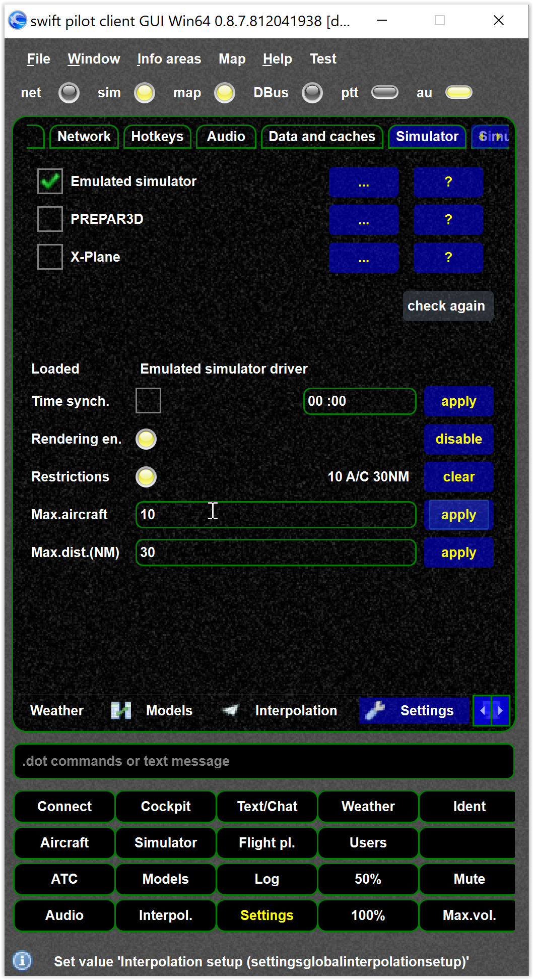Viewport: 533px width, 980px height.
Task: Click the DBus status LED indicator
Action: click(312, 93)
